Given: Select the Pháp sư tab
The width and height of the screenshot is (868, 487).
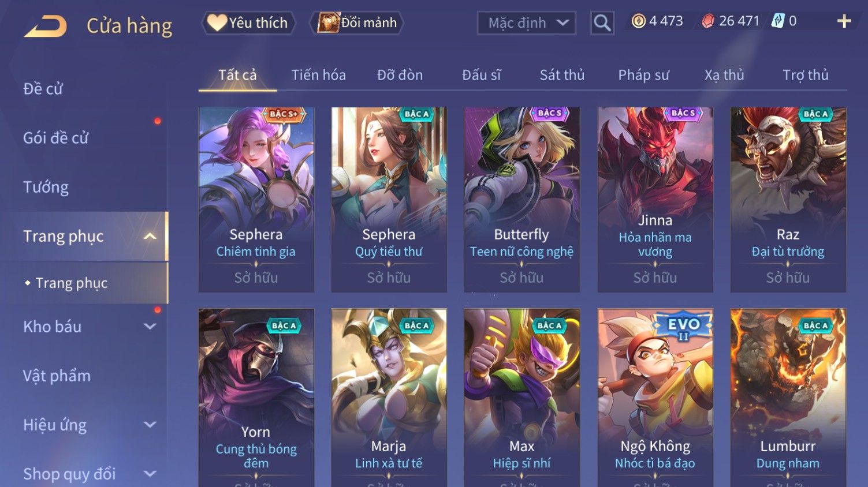Looking at the screenshot, I should click(643, 75).
